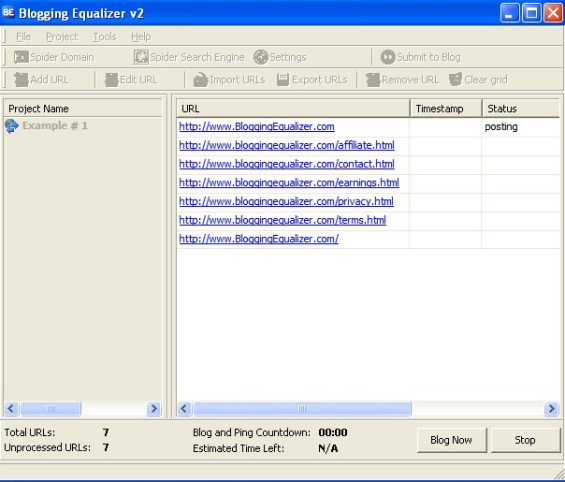Click the Submit to Blog icon
This screenshot has width=565, height=482.
coord(388,57)
